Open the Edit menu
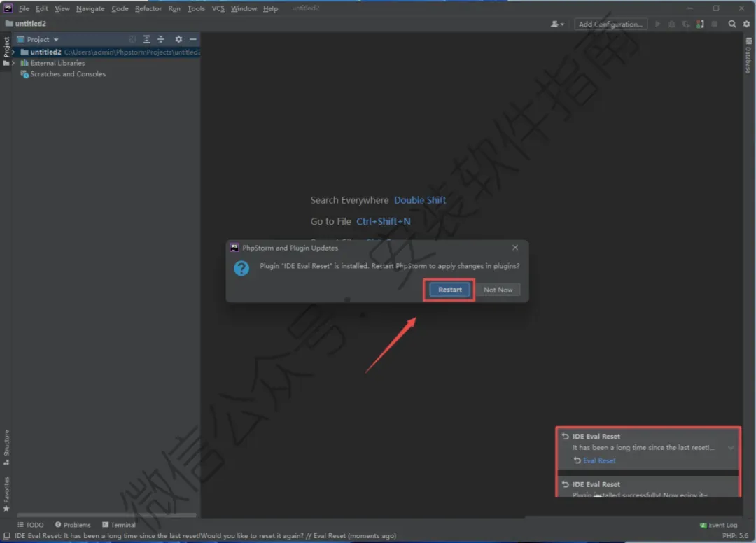Image resolution: width=756 pixels, height=543 pixels. coord(42,8)
